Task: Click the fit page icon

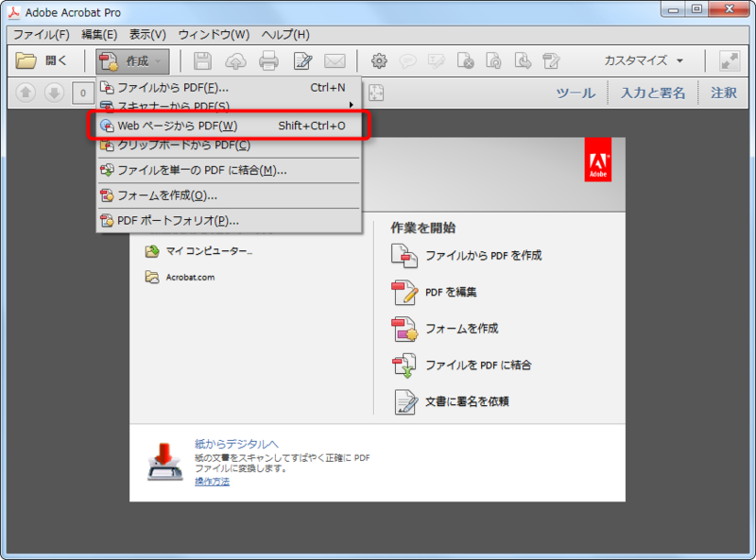Action: click(376, 93)
